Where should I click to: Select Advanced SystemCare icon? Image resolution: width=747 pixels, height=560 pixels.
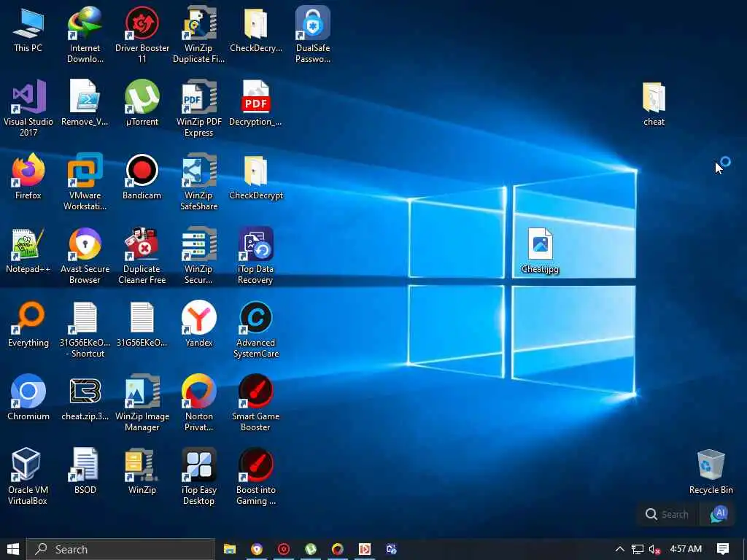pyautogui.click(x=256, y=318)
